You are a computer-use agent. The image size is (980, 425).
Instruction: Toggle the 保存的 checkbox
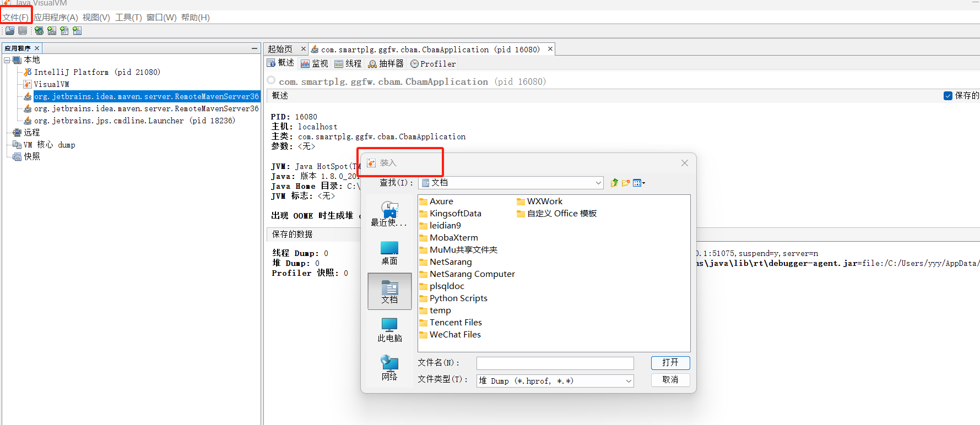click(948, 96)
